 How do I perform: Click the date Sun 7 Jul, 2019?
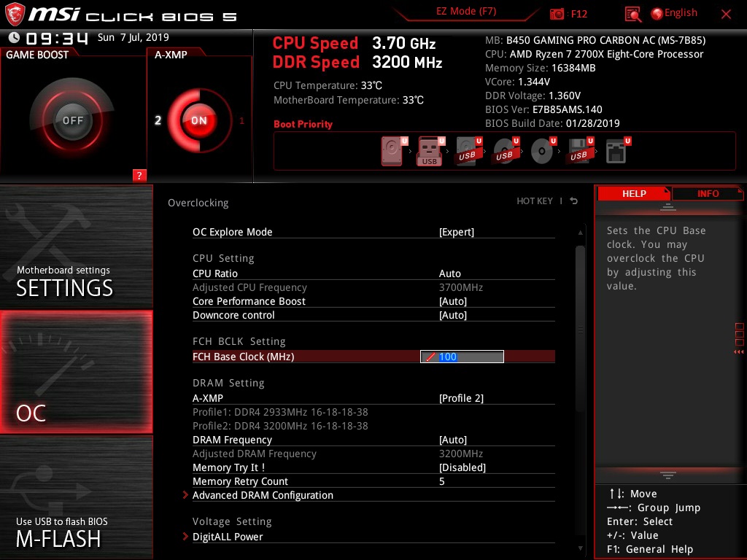pos(133,37)
